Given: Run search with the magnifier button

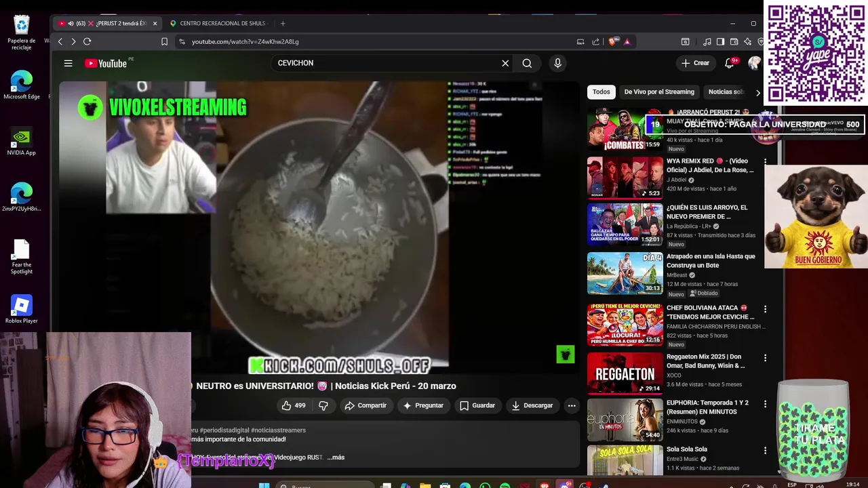Looking at the screenshot, I should coord(527,63).
